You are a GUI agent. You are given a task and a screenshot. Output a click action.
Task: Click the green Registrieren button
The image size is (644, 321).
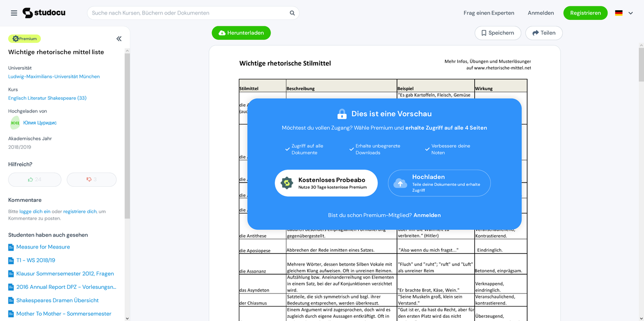pos(585,12)
